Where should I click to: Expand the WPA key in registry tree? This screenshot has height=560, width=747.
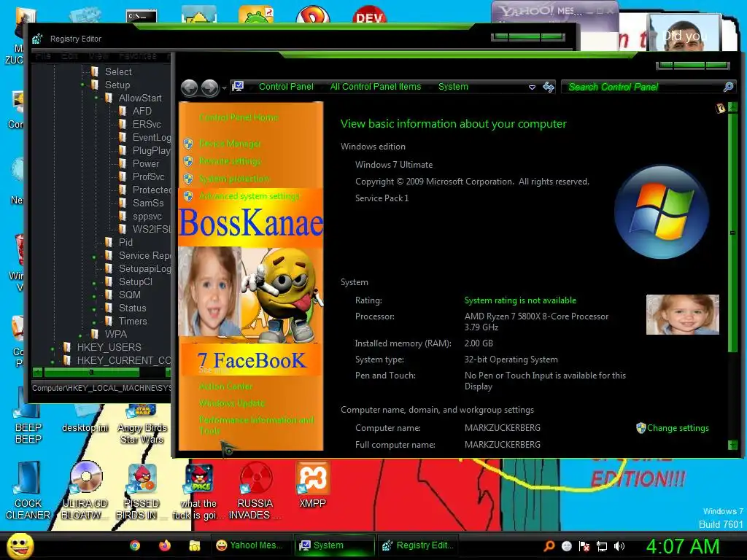[80, 334]
